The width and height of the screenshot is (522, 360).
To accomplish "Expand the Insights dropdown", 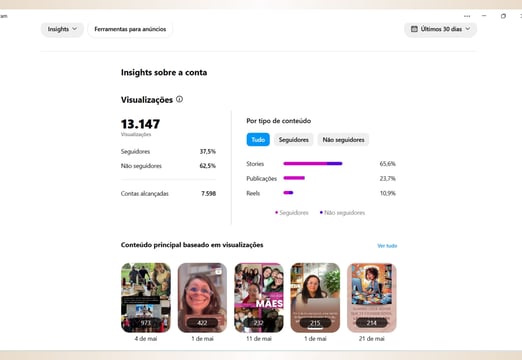I will click(62, 29).
